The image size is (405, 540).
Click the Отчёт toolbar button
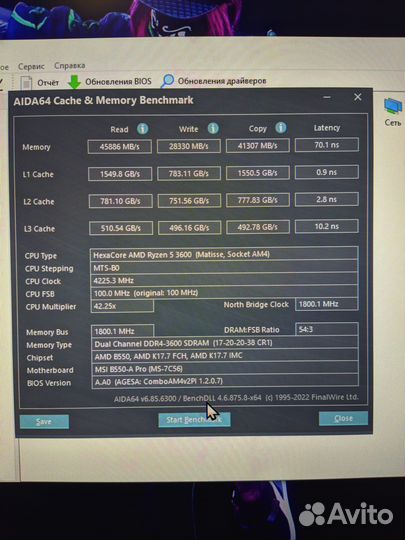(40, 83)
